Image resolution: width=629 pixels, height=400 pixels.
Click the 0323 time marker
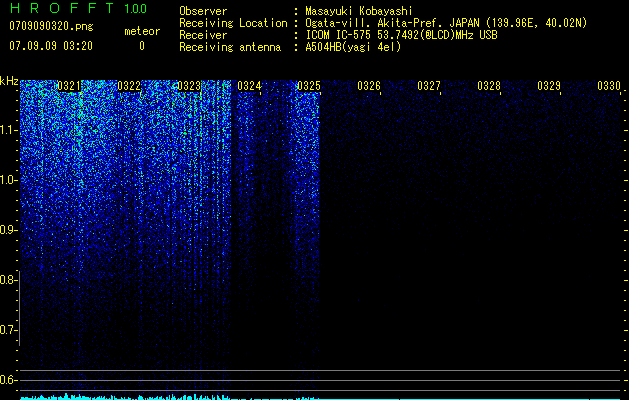(x=189, y=86)
